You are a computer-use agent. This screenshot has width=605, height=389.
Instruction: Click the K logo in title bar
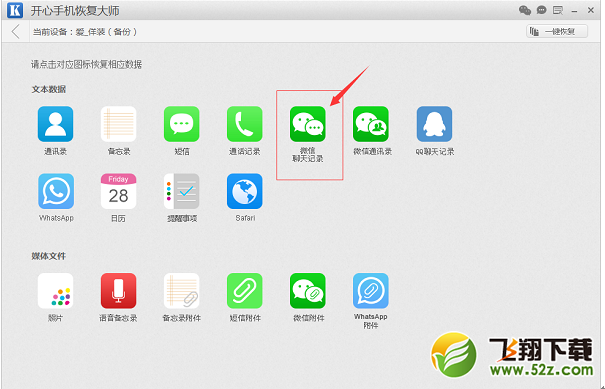coord(15,10)
